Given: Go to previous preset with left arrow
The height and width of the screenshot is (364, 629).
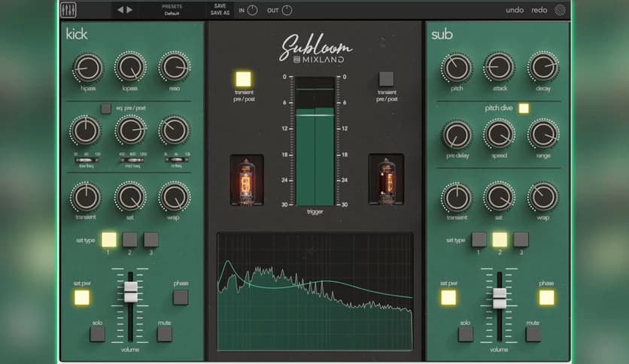Looking at the screenshot, I should 120,10.
